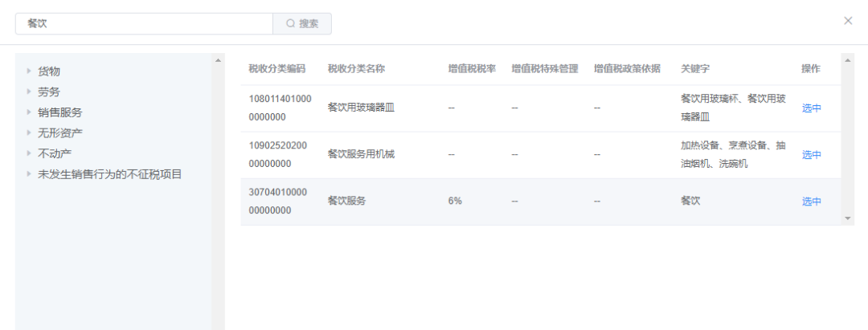Click the 操作 column header
The height and width of the screenshot is (330, 868).
811,68
